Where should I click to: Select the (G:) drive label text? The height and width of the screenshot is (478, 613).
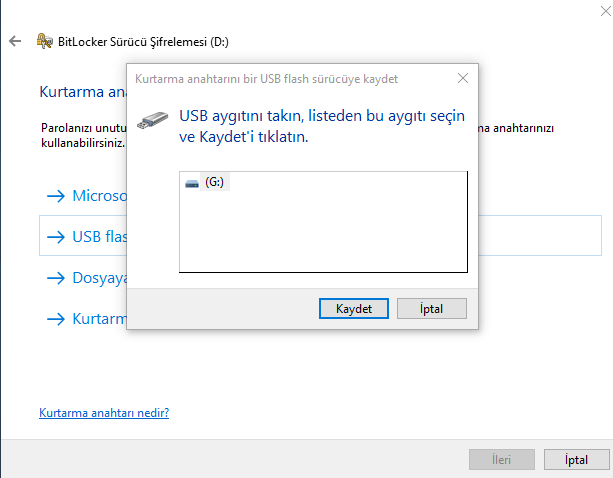pyautogui.click(x=214, y=184)
